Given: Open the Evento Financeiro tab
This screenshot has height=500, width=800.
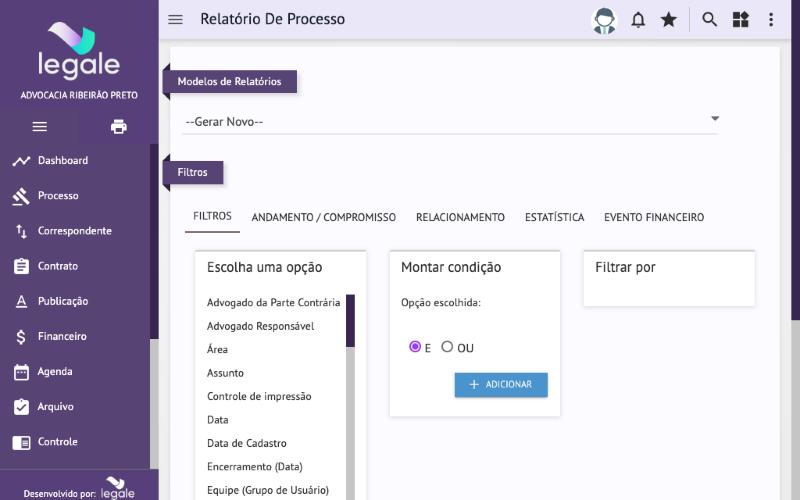Looking at the screenshot, I should pyautogui.click(x=654, y=217).
